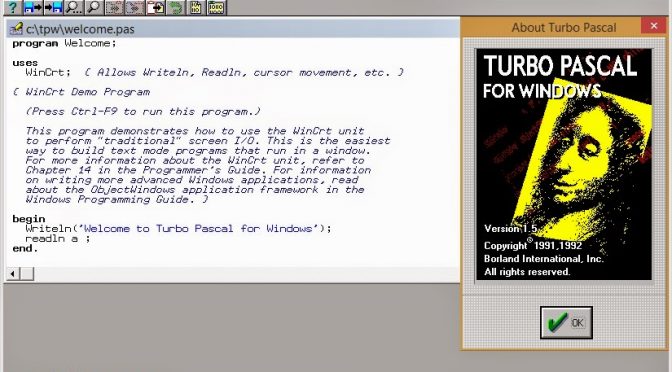Click the Make speedbar icon
The image size is (672, 372).
(x=216, y=7)
